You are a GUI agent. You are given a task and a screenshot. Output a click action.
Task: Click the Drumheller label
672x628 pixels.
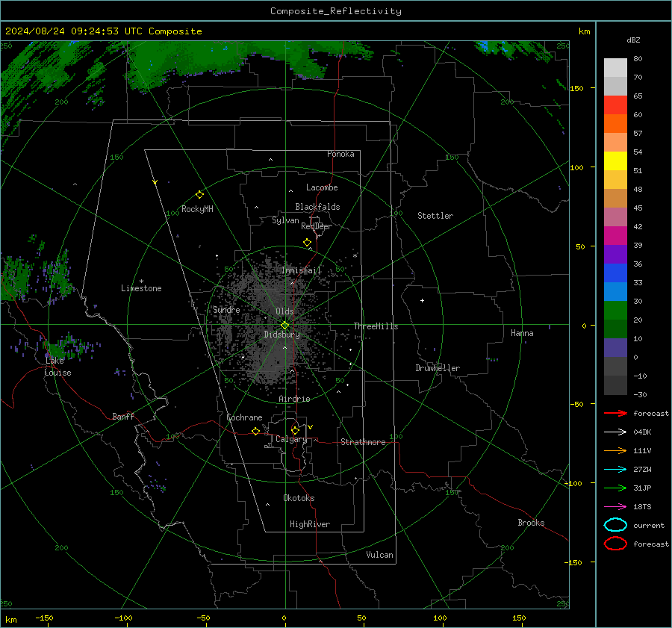(438, 368)
